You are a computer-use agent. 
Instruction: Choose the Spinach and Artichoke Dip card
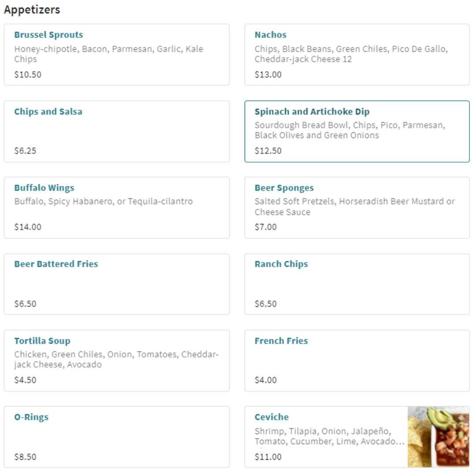(x=357, y=131)
